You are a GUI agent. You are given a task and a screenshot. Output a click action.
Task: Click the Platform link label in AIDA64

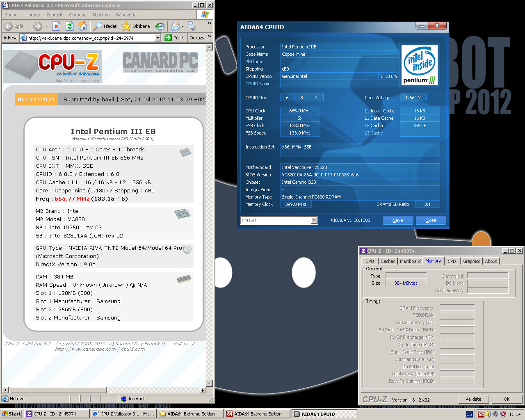[253, 62]
